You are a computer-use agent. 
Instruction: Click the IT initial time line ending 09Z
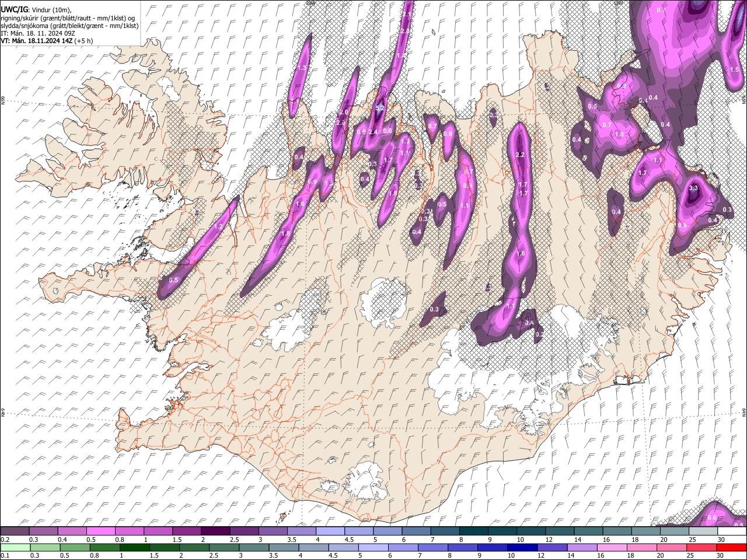click(38, 33)
